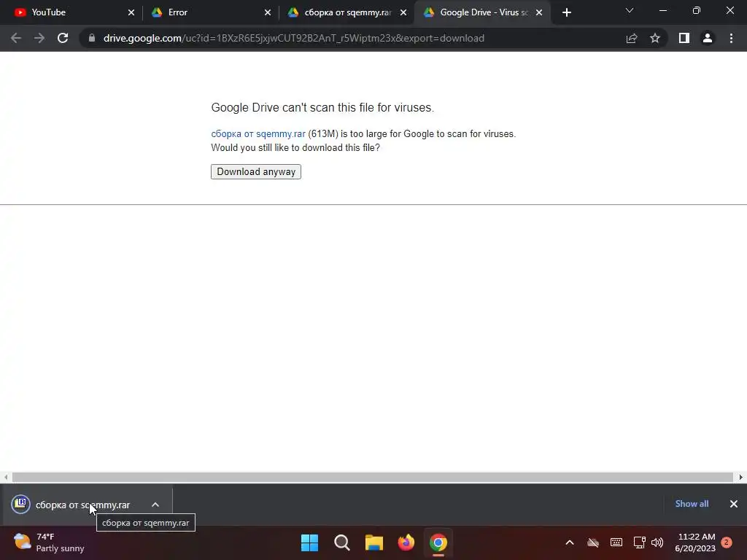Open the сборка от sqemmy.rar file link
Image resolution: width=747 pixels, height=560 pixels.
(x=258, y=134)
